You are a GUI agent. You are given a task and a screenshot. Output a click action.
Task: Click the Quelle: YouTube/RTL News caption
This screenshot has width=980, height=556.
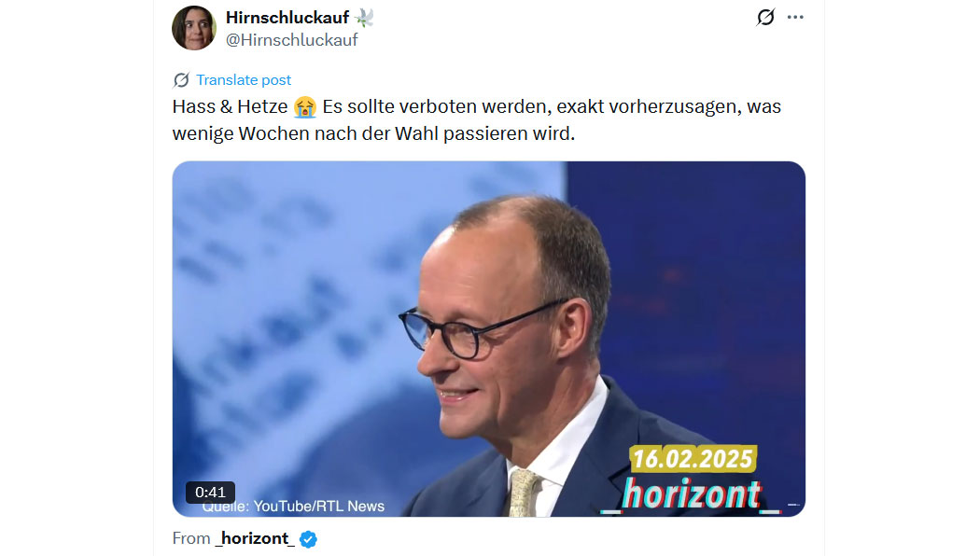[293, 507]
